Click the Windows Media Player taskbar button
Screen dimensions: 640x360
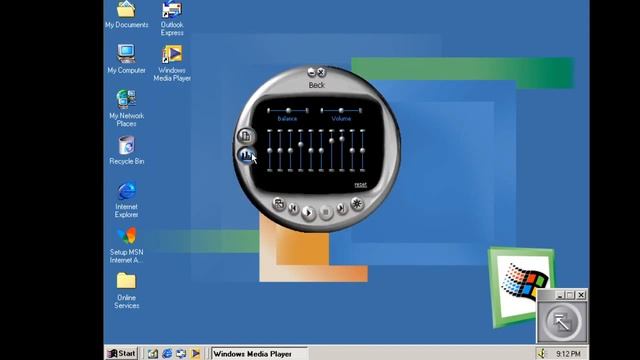pos(259,354)
